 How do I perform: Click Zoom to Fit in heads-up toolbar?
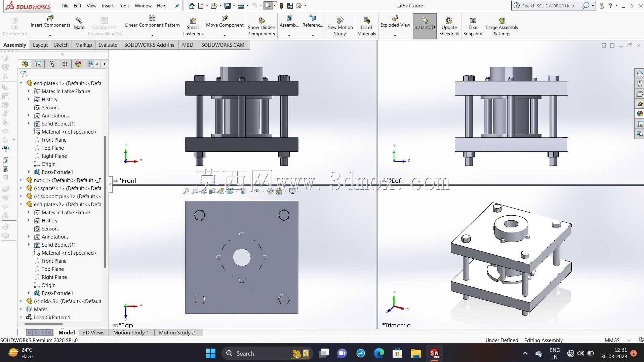[x=186, y=191]
